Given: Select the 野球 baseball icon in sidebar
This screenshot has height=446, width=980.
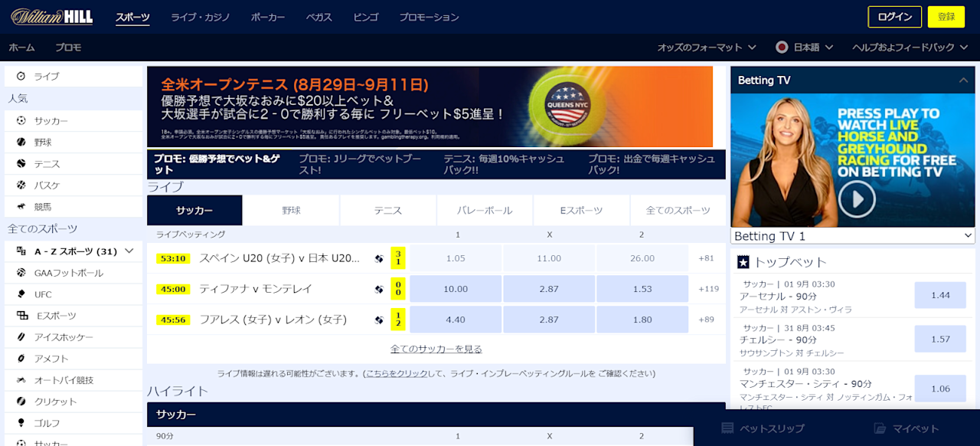Looking at the screenshot, I should [x=21, y=143].
